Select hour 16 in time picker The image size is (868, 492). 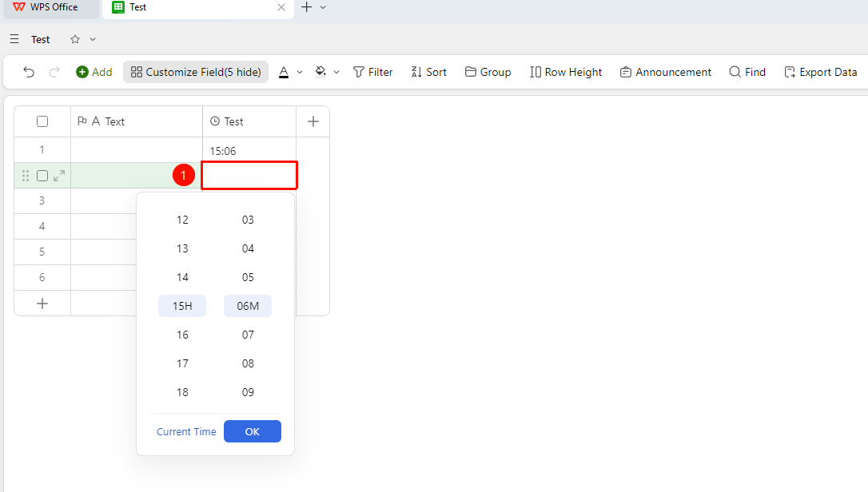pyautogui.click(x=182, y=335)
